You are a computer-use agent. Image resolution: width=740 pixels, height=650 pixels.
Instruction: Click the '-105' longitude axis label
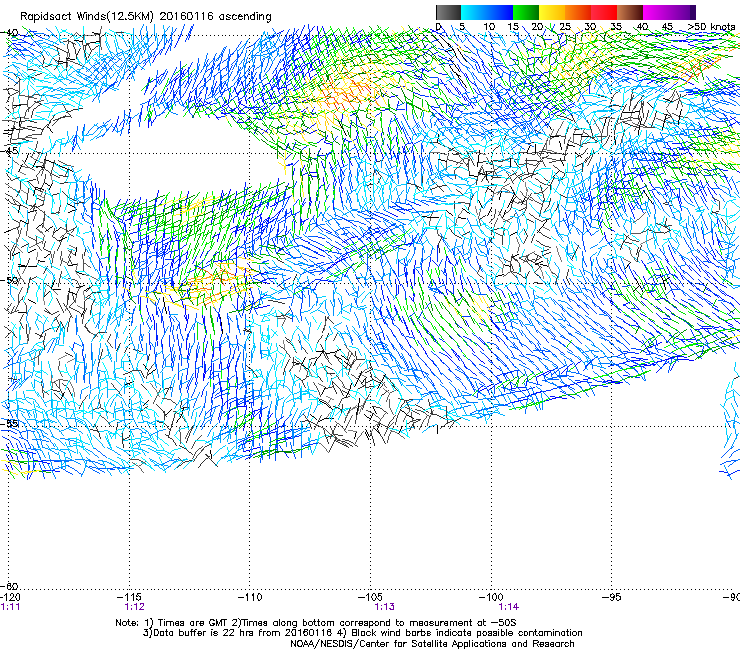point(370,597)
